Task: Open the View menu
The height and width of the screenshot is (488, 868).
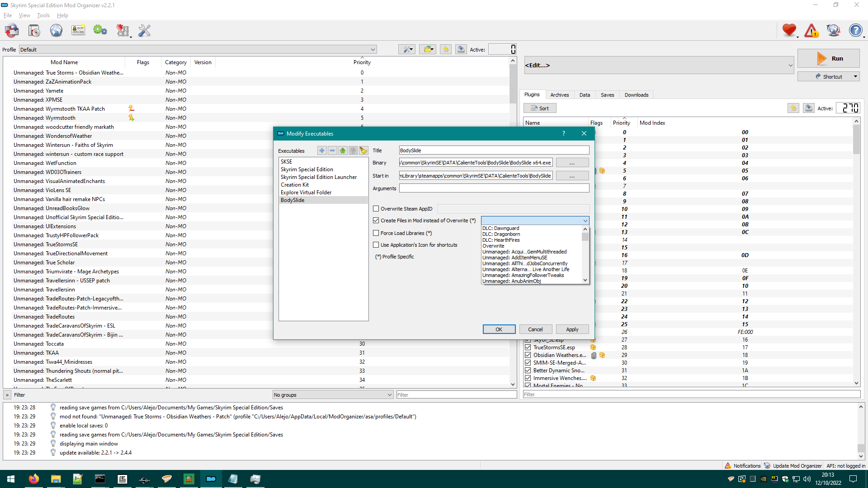Action: point(24,15)
